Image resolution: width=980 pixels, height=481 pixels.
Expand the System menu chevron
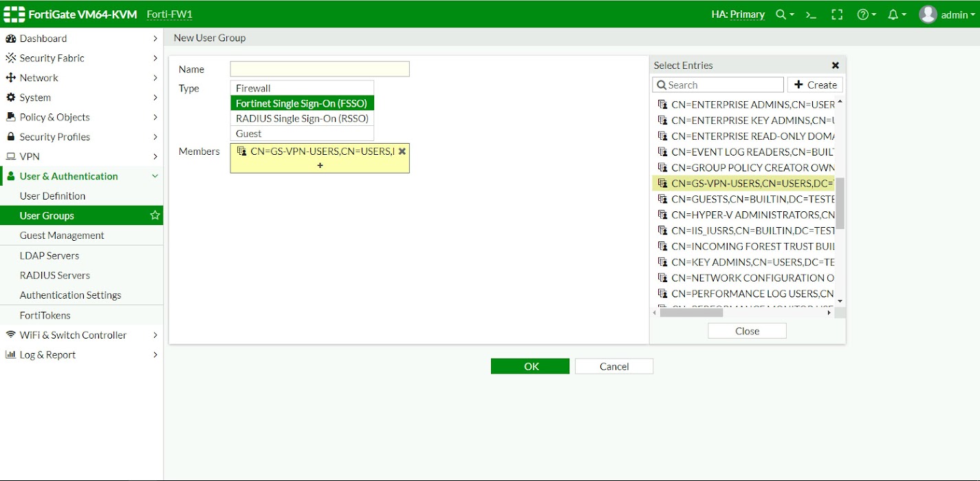(x=155, y=98)
